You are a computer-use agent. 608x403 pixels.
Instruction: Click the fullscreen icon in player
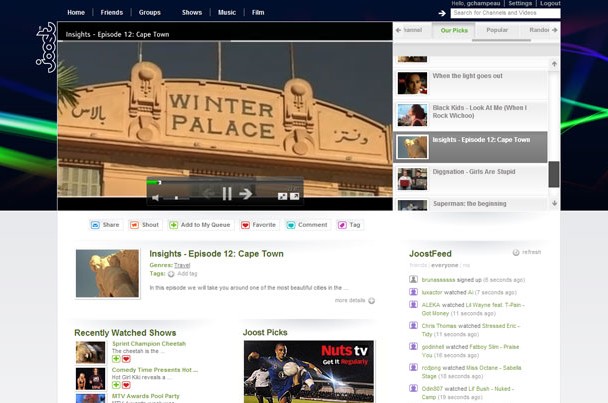point(295,197)
